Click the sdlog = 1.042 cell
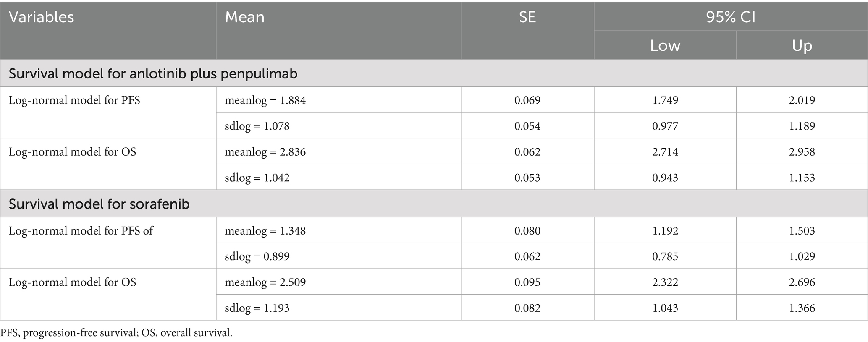The image size is (868, 342). pos(257,178)
